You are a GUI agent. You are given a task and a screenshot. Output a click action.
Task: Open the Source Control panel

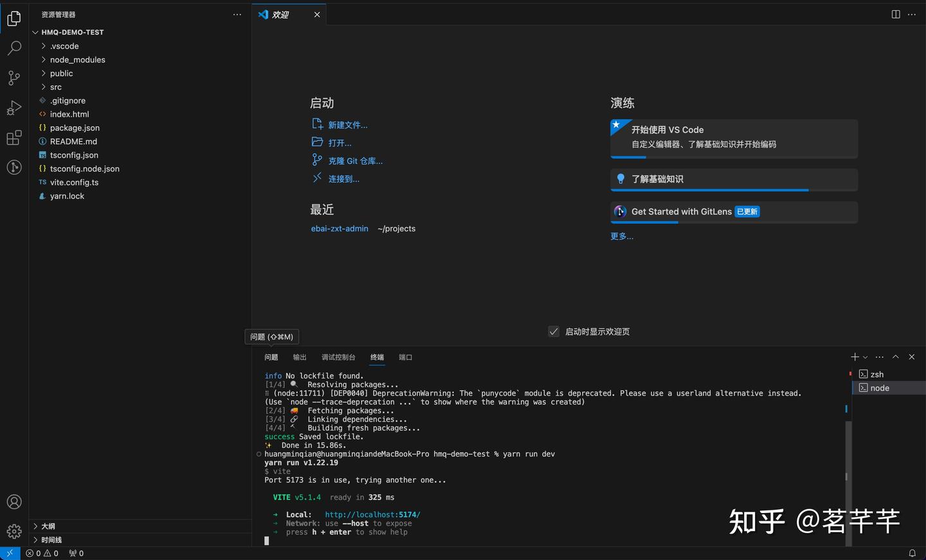click(x=14, y=78)
